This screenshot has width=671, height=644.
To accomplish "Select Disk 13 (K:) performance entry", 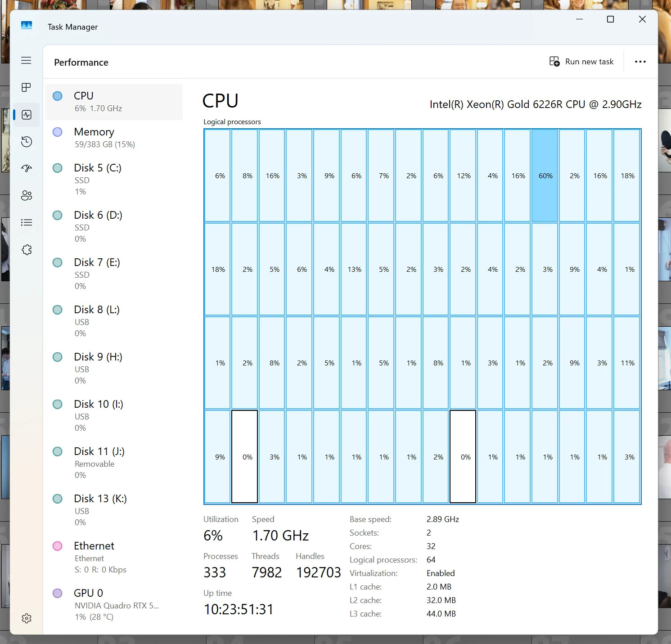I will point(114,510).
